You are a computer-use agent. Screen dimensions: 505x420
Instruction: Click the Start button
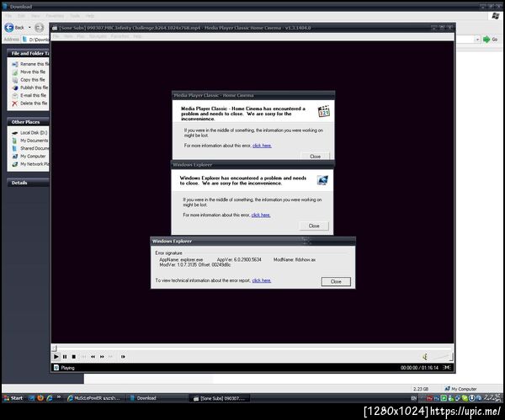coord(13,398)
